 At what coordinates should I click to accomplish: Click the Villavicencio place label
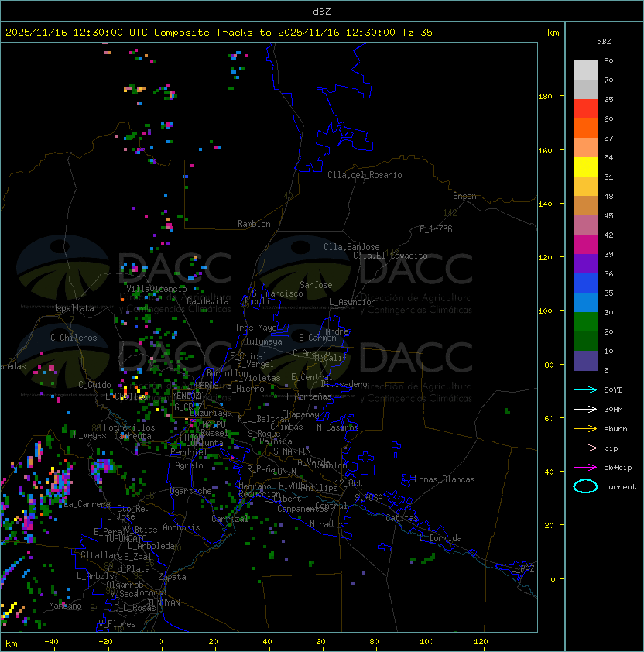coord(156,289)
